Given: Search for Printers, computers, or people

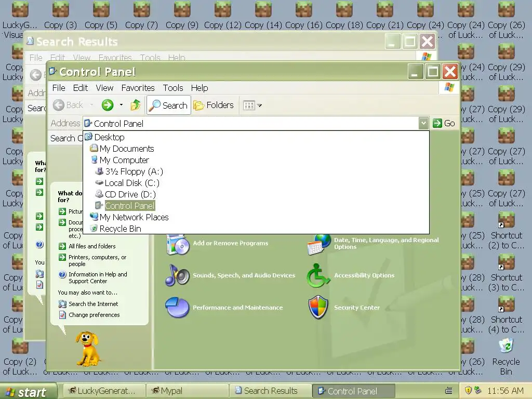Looking at the screenshot, I should (97, 261).
